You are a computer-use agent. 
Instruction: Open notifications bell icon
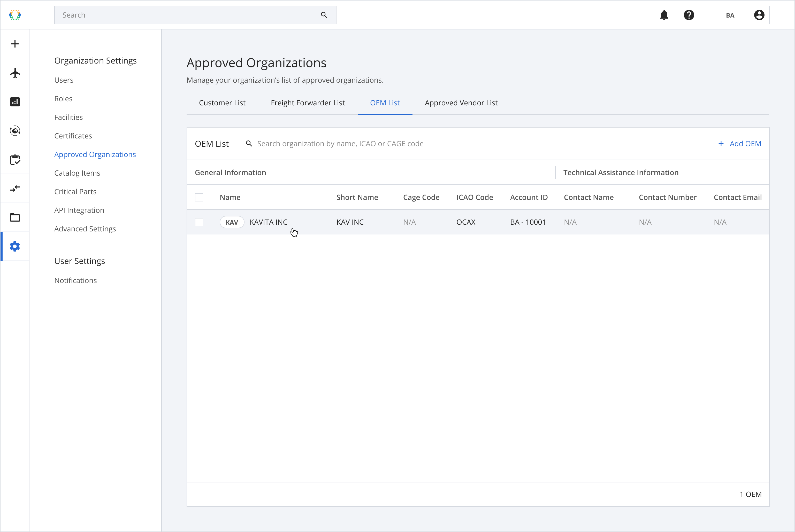(664, 15)
